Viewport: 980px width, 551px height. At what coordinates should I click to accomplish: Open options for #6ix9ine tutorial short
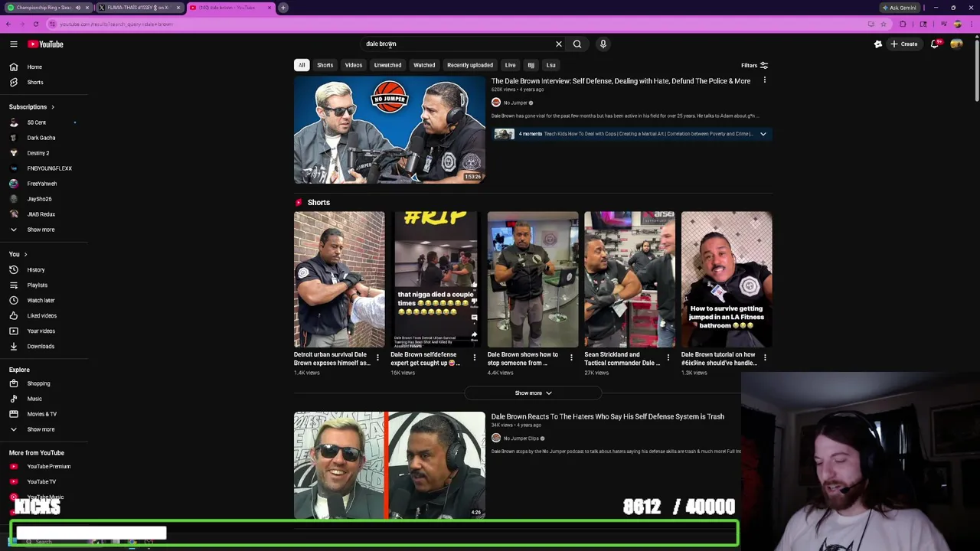click(x=765, y=357)
